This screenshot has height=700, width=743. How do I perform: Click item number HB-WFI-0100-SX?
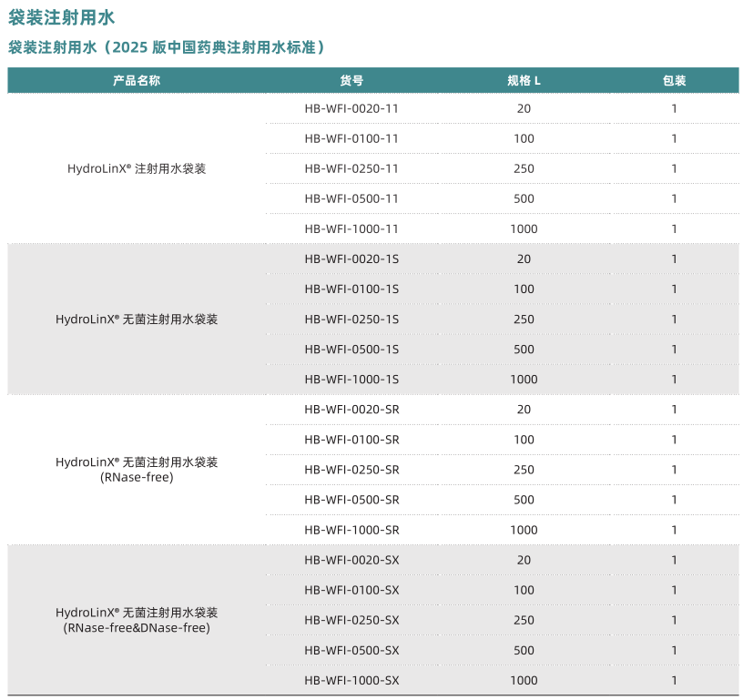351,590
